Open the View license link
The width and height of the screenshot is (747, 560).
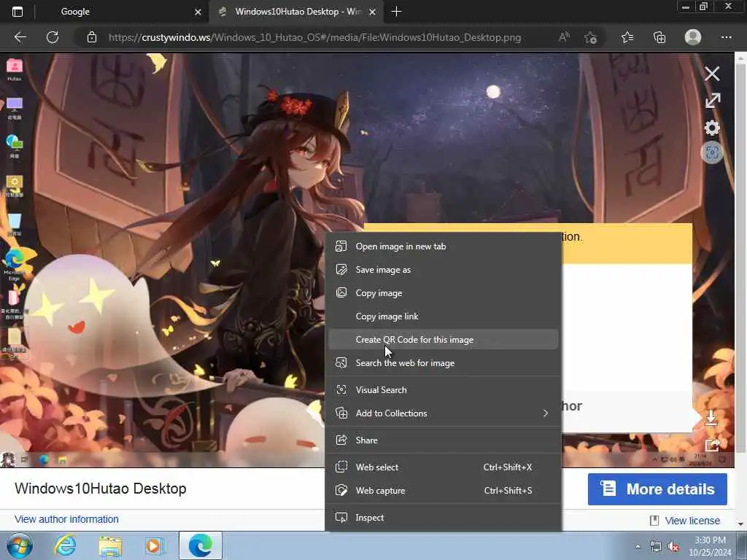[692, 521]
